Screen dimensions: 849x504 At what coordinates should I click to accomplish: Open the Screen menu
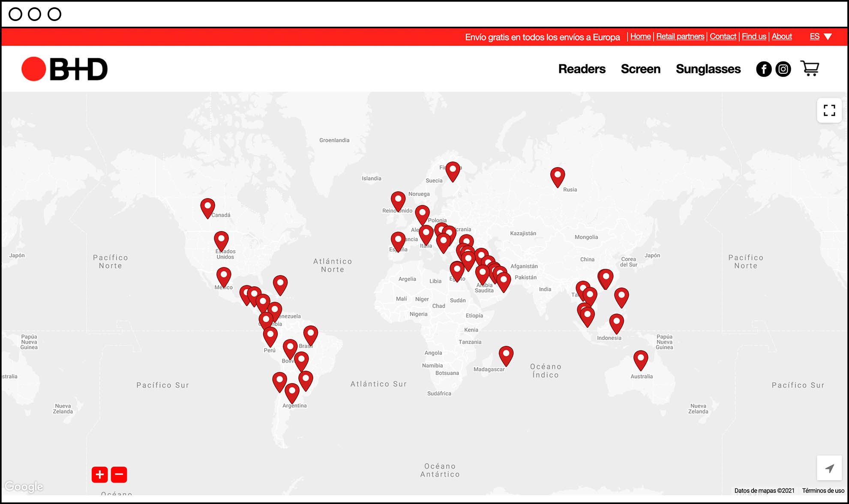640,69
